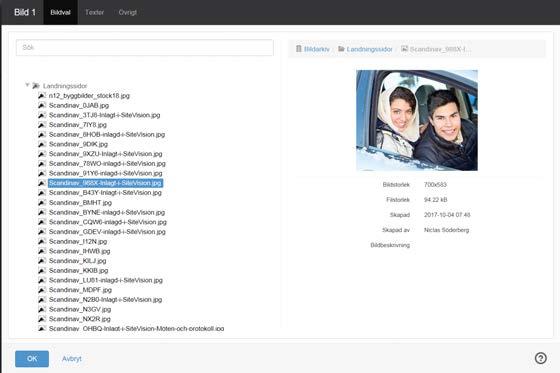
Task: Click image icon beside Scandinav_7IY8.jpg
Action: pyautogui.click(x=42, y=125)
